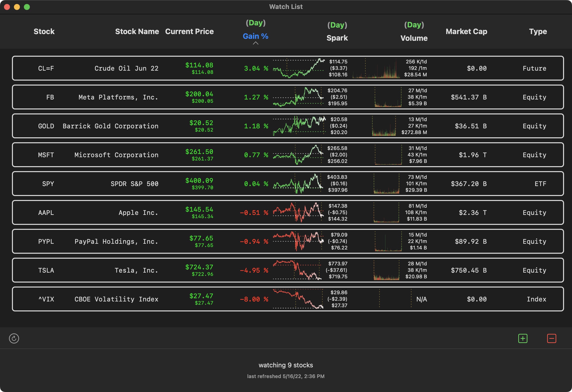
Task: Click the ETF type cell
Action: coord(540,184)
